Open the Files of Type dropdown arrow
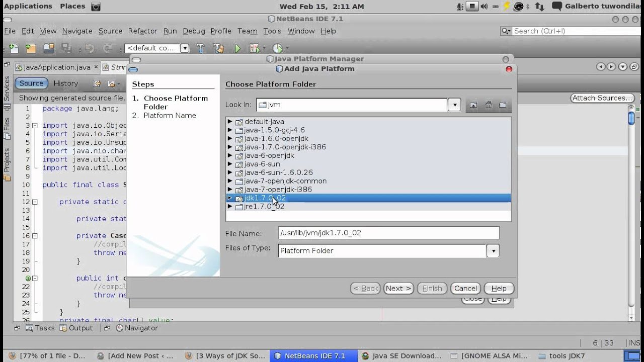The width and height of the screenshot is (644, 362). coord(493,251)
